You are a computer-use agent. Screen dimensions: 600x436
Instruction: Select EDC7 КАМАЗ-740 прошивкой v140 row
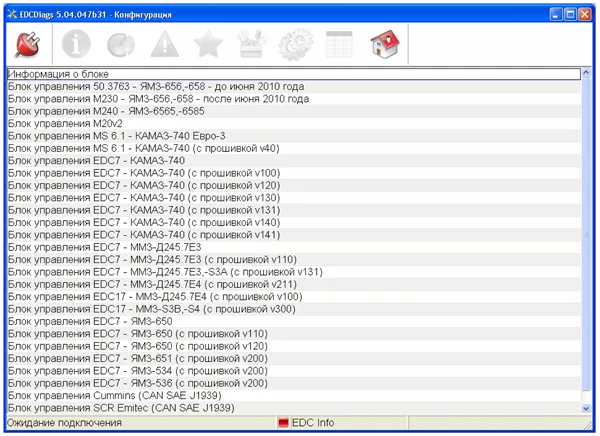point(294,222)
